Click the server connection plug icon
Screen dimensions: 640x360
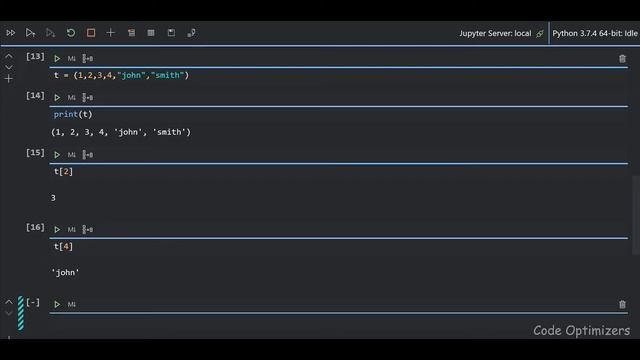click(540, 33)
